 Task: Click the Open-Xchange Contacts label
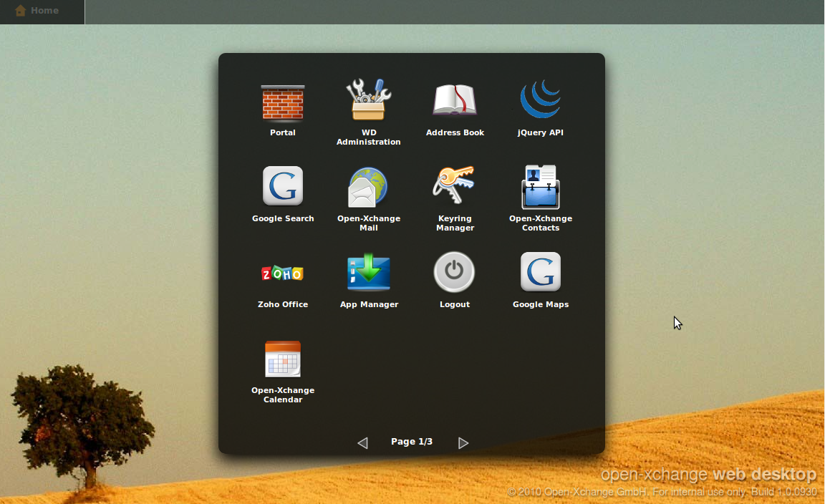click(x=541, y=223)
